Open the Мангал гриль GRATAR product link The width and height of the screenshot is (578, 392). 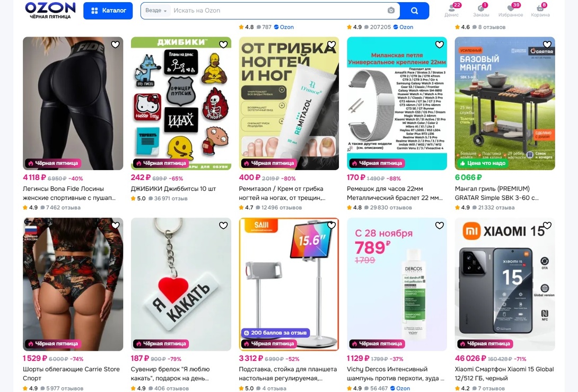point(497,193)
